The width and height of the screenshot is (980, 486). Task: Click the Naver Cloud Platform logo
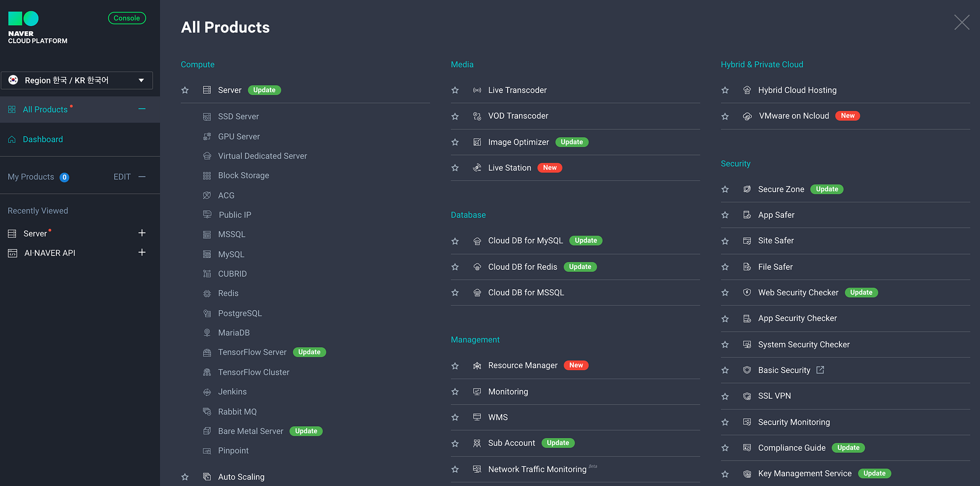click(x=38, y=28)
